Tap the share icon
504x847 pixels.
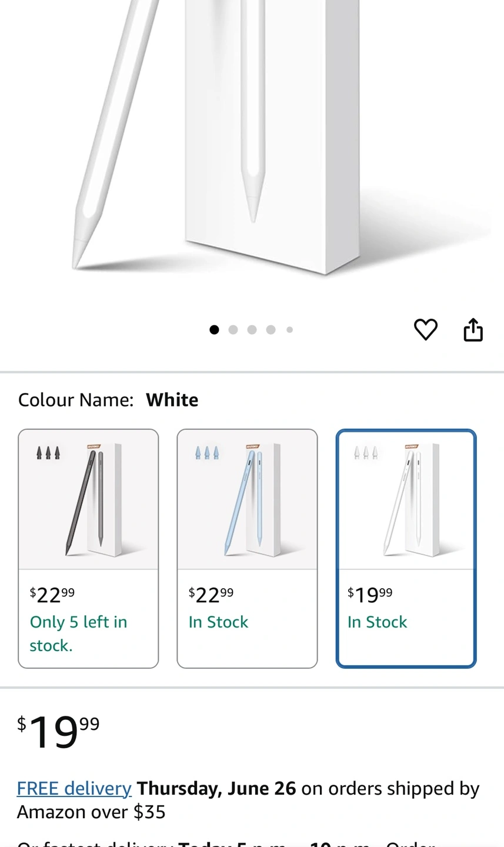tap(473, 329)
